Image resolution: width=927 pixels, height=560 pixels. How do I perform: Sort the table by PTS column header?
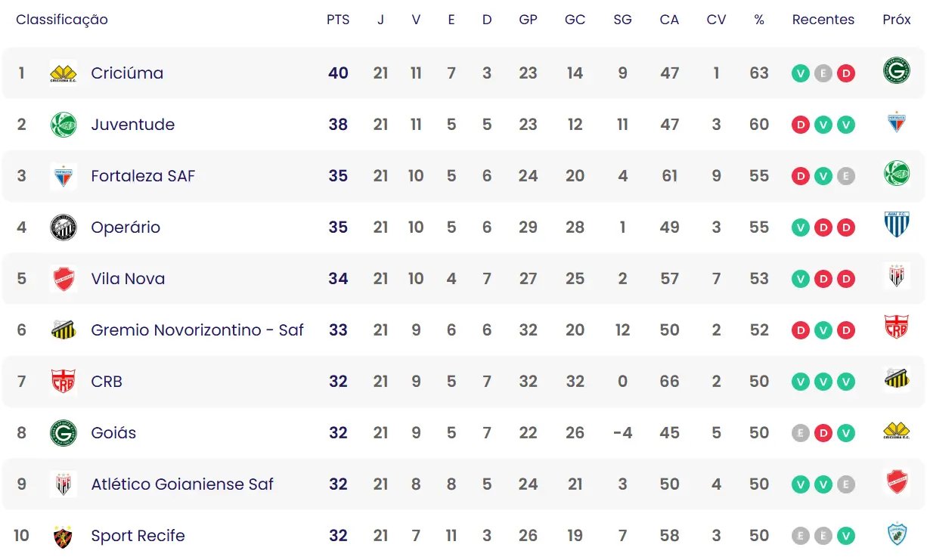pos(338,20)
